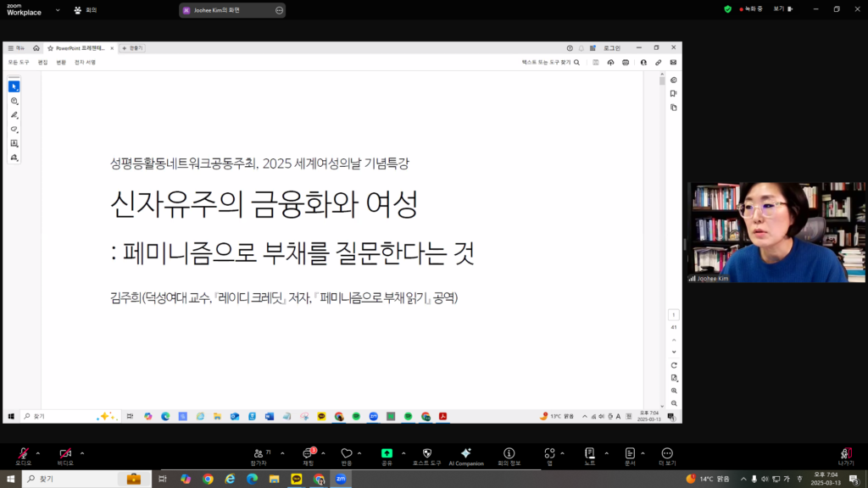Click the zoom in magnifier on right rail
The width and height of the screenshot is (868, 488).
click(x=674, y=391)
